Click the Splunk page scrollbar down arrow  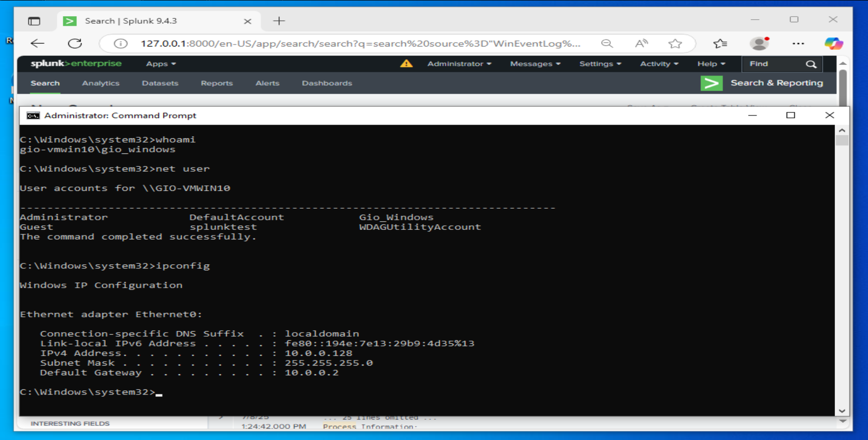point(843,421)
